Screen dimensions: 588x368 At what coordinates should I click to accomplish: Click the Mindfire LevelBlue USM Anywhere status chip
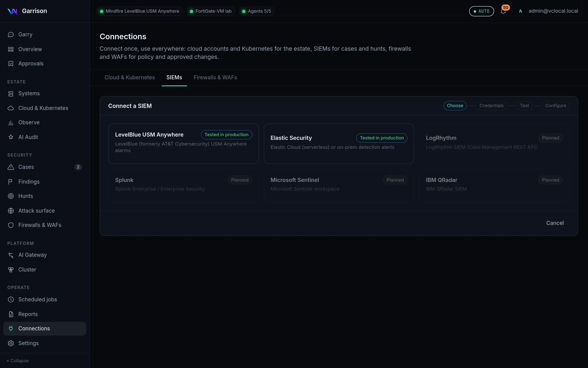140,11
